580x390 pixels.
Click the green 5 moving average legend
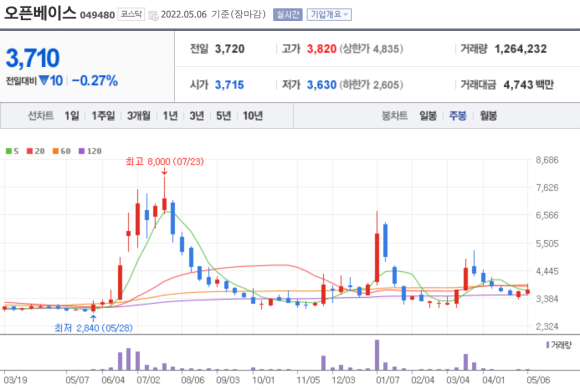pyautogui.click(x=12, y=151)
